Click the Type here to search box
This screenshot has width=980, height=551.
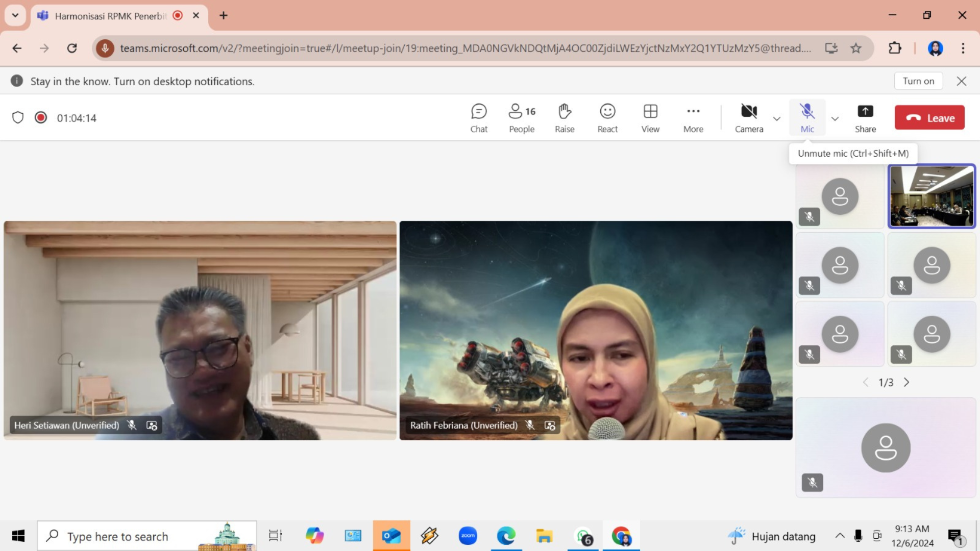147,536
